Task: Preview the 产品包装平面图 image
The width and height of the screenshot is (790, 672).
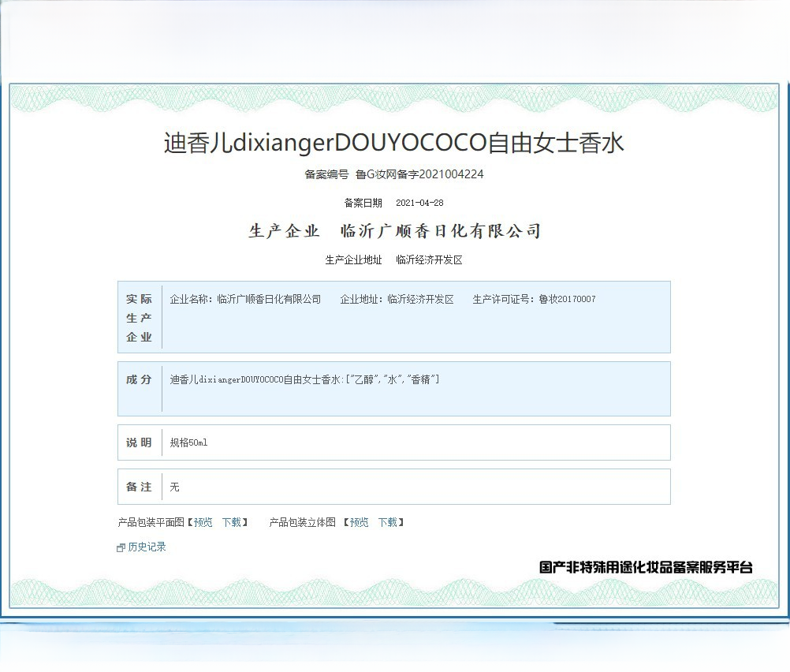Action: [x=203, y=522]
